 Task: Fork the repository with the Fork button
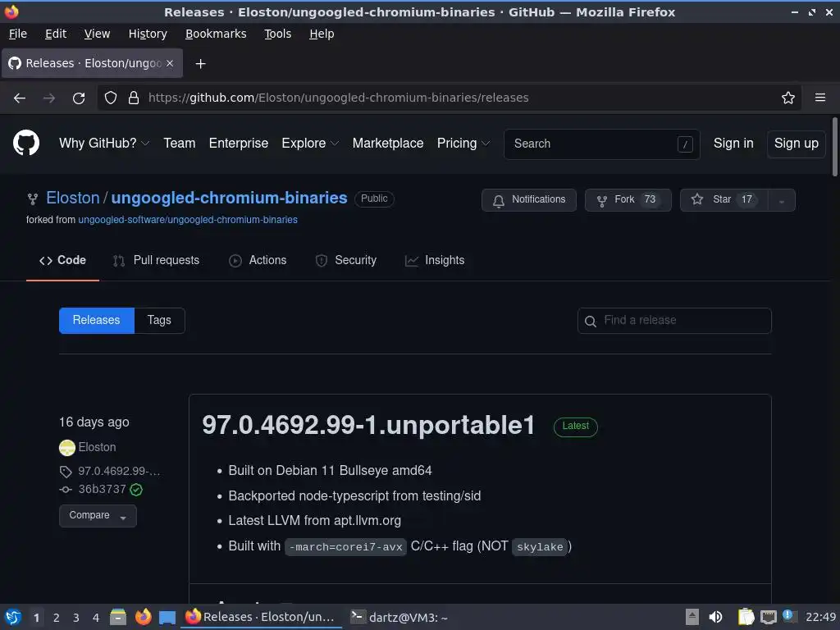coord(628,200)
